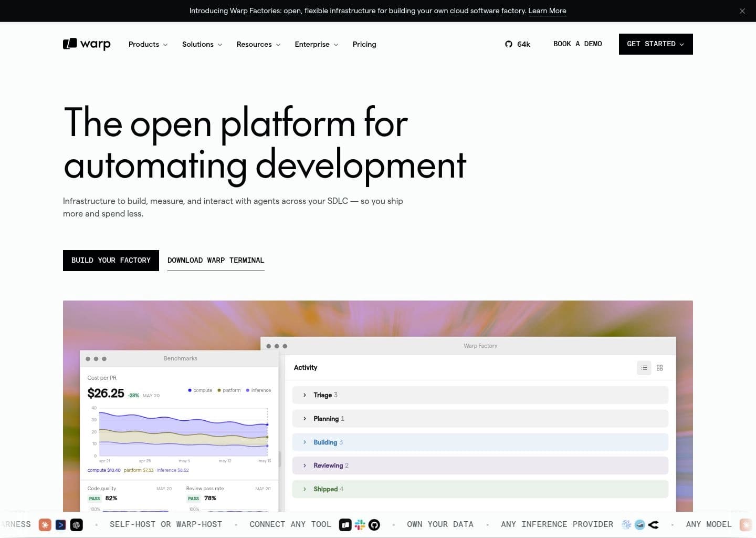The height and width of the screenshot is (538, 756).
Task: Click the black OpenAI icon in the marquee
Action: (77, 524)
